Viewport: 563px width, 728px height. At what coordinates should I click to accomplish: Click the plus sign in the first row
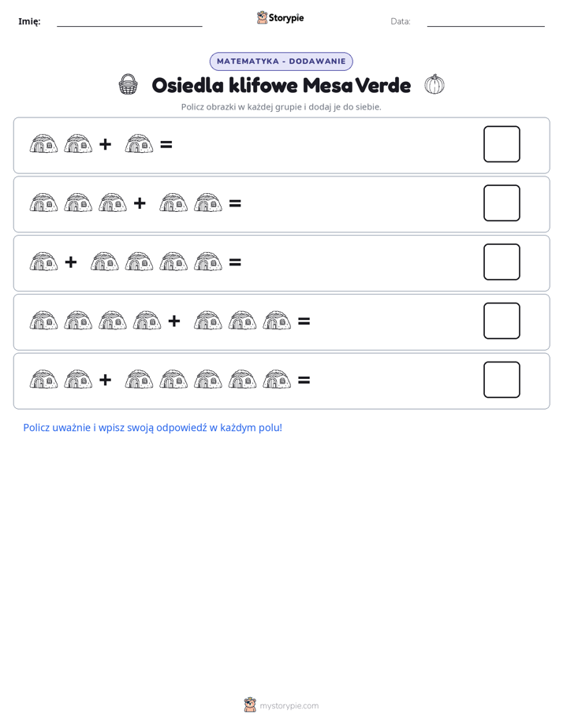coord(106,144)
